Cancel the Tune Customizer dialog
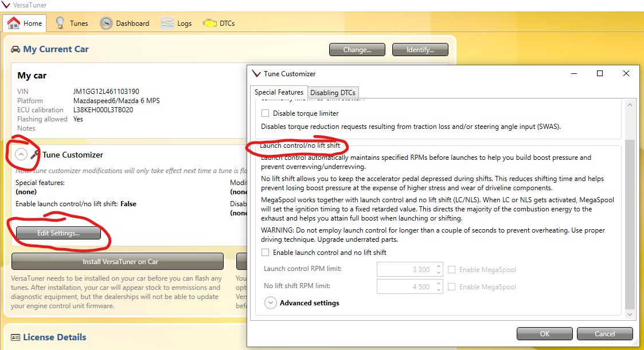Viewport: 644px width, 350px height. (604, 333)
